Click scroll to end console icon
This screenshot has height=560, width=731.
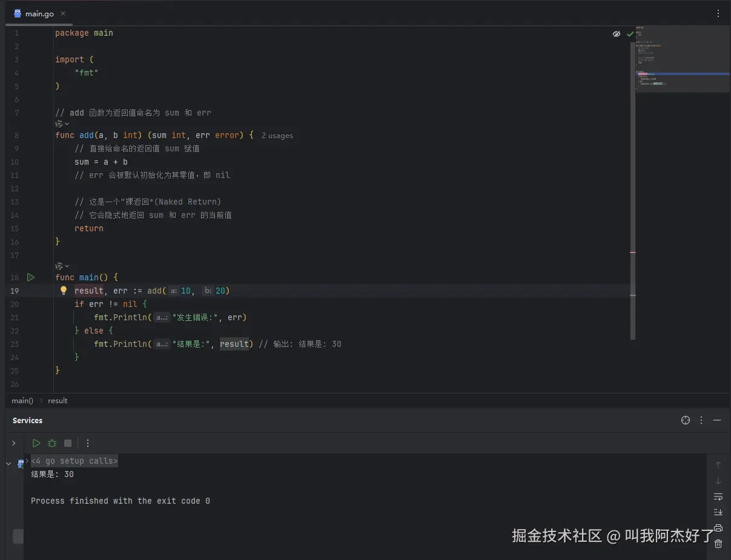click(718, 512)
